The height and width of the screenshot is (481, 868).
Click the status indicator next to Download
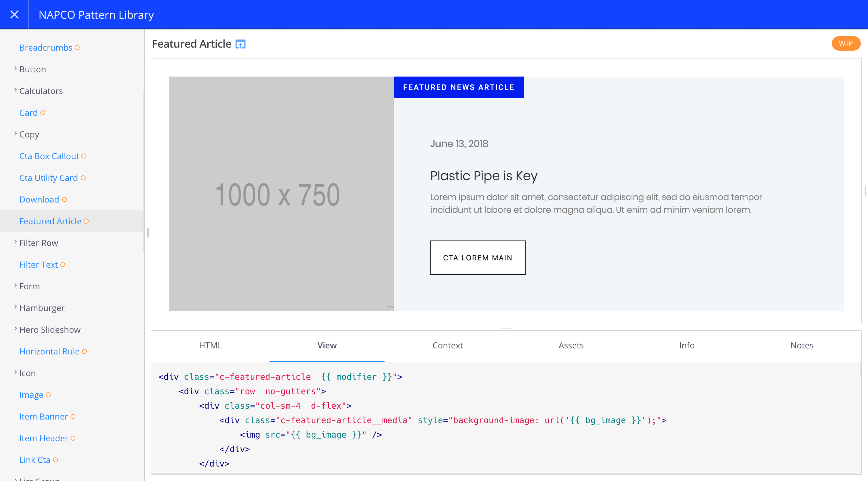coord(65,200)
